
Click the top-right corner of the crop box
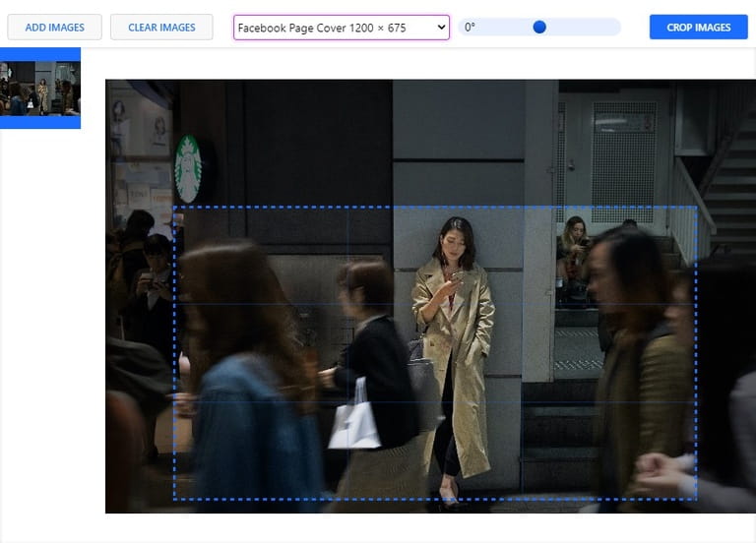(696, 208)
